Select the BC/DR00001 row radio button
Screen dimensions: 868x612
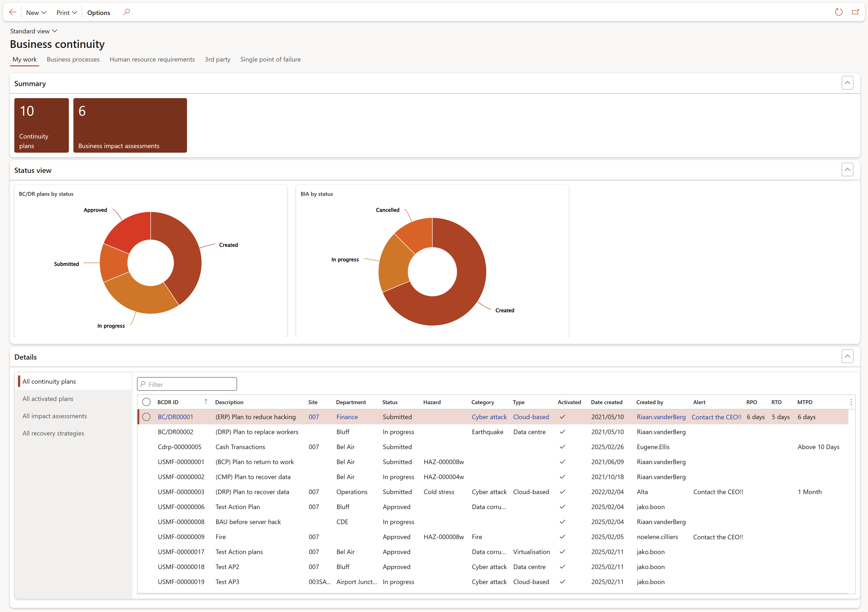(x=146, y=417)
